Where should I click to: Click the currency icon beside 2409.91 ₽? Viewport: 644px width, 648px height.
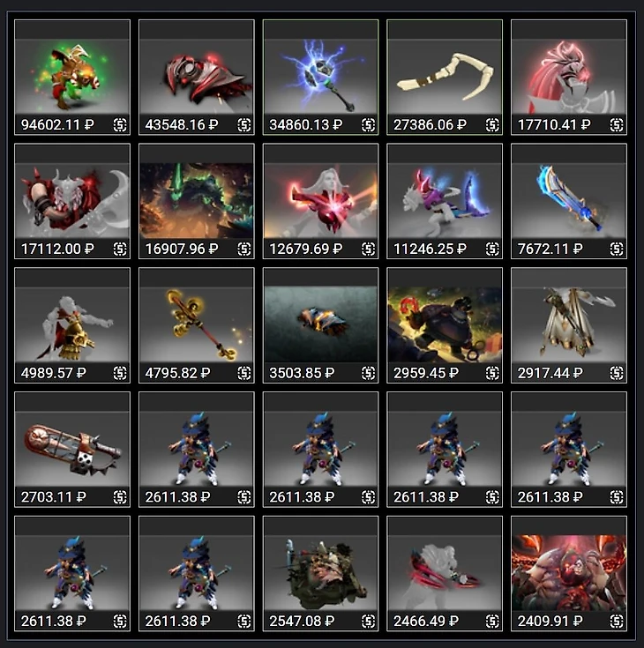pyautogui.click(x=617, y=622)
